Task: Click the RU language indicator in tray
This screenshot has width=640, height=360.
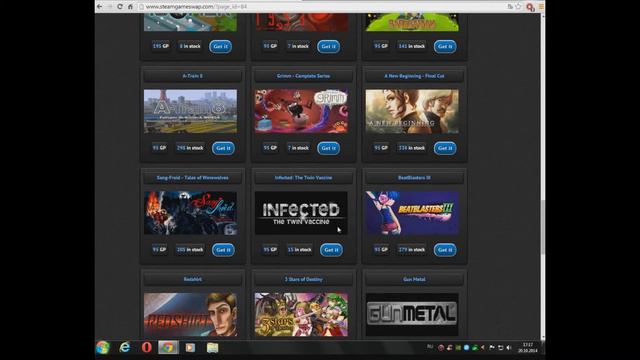Action: 430,347
